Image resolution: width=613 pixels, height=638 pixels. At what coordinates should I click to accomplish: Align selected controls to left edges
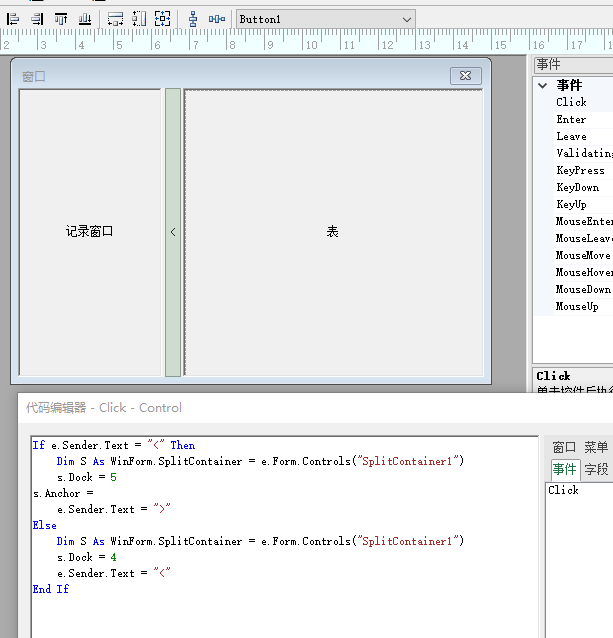pos(13,19)
